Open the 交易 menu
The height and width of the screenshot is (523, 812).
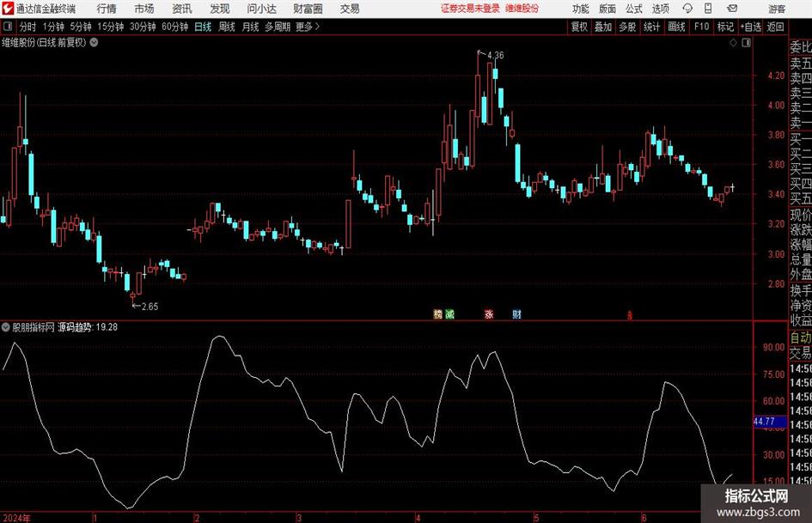[x=350, y=9]
